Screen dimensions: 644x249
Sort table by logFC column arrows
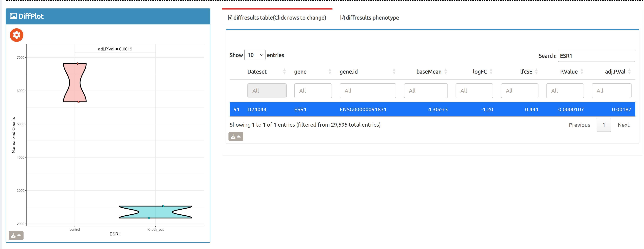click(x=491, y=72)
